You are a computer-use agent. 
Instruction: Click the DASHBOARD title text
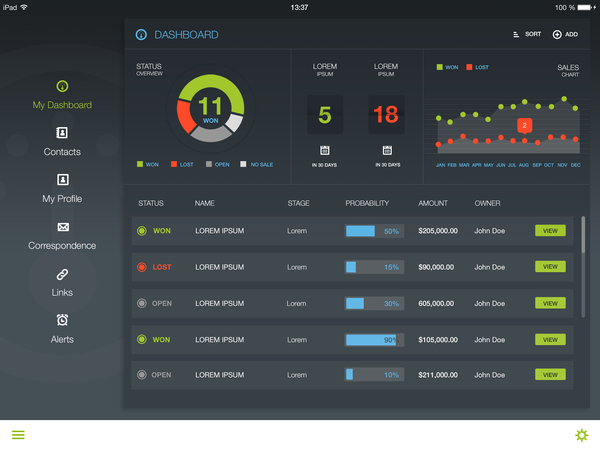[x=186, y=35]
